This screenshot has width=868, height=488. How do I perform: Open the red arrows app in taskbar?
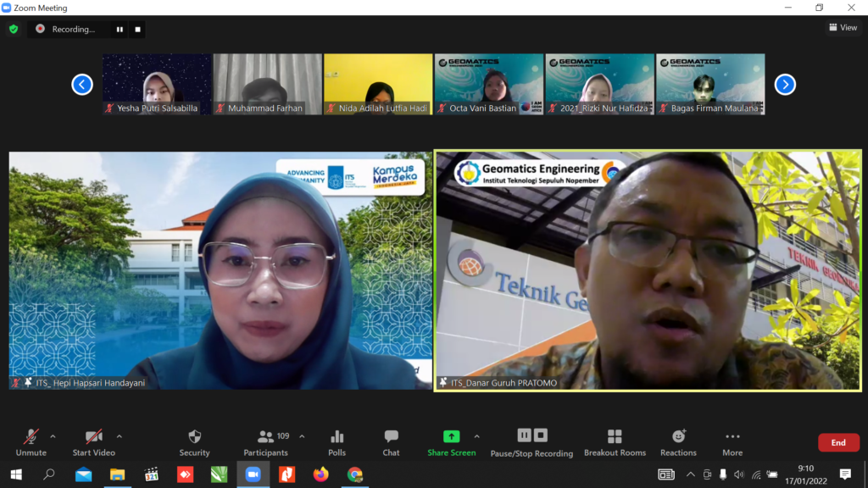(185, 474)
